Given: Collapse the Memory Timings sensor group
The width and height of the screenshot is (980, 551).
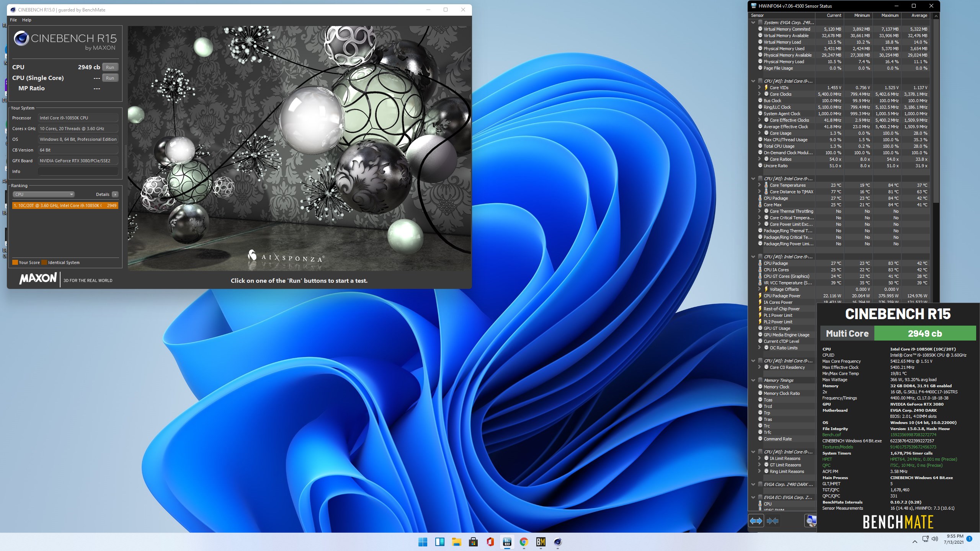Looking at the screenshot, I should click(753, 380).
